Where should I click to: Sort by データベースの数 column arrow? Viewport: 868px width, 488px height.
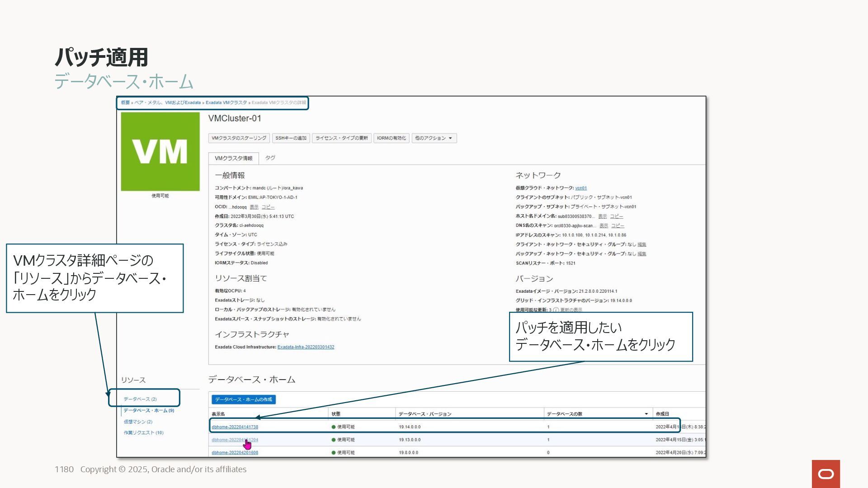pyautogui.click(x=646, y=414)
